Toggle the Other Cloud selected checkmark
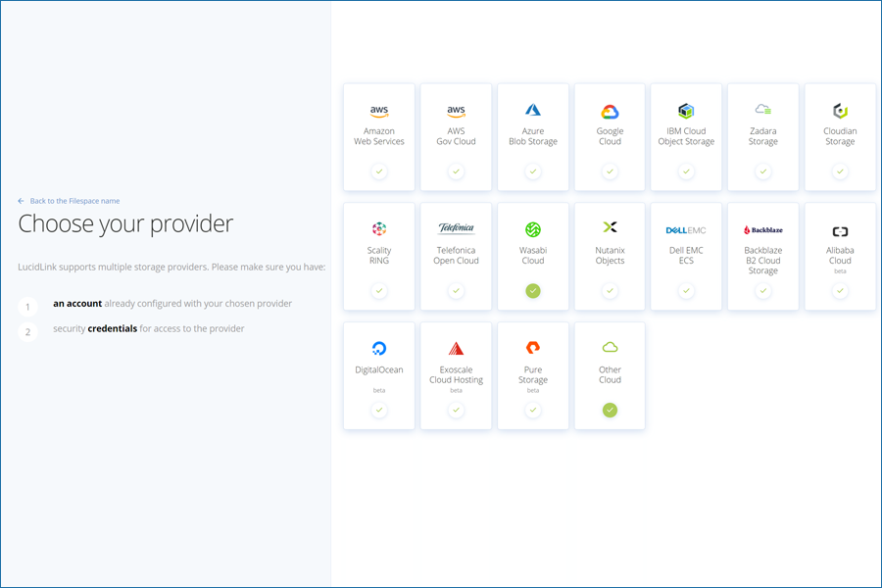Image resolution: width=882 pixels, height=588 pixels. (x=610, y=411)
